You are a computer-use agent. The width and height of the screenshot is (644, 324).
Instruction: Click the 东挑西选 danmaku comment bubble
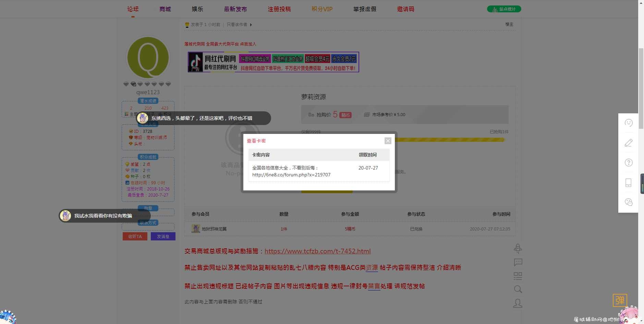[x=204, y=118]
